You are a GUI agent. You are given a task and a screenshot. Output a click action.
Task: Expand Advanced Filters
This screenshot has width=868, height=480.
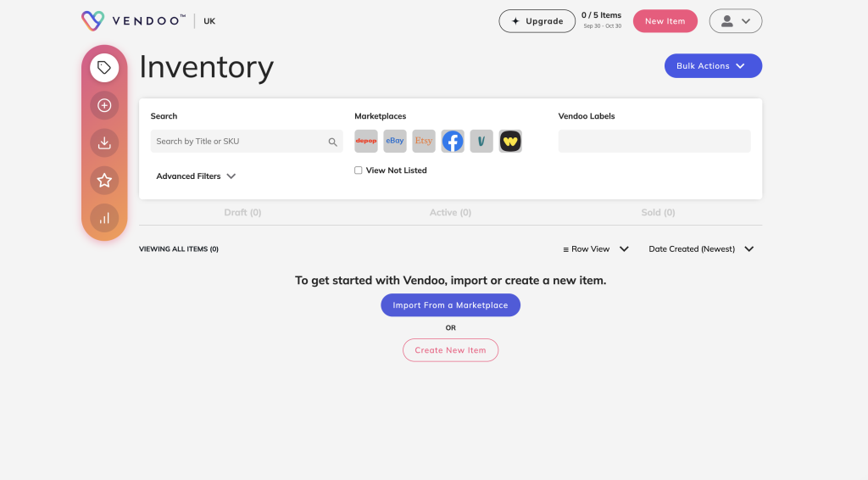(196, 176)
